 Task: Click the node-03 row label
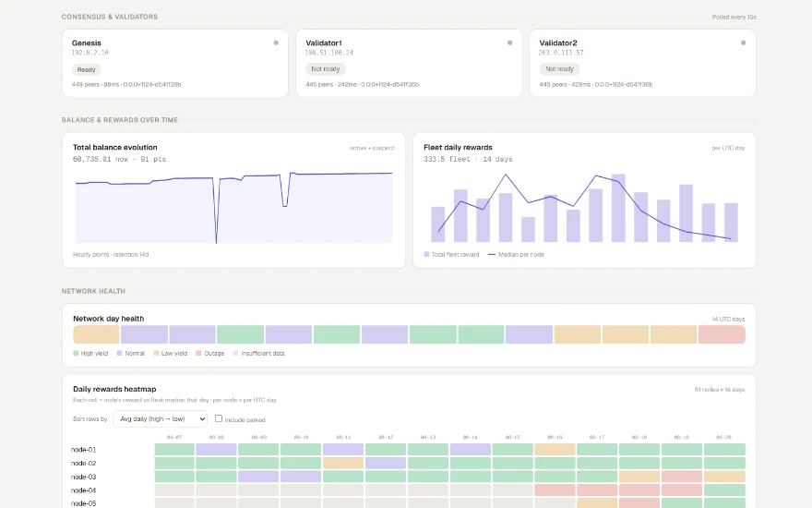[x=83, y=477]
